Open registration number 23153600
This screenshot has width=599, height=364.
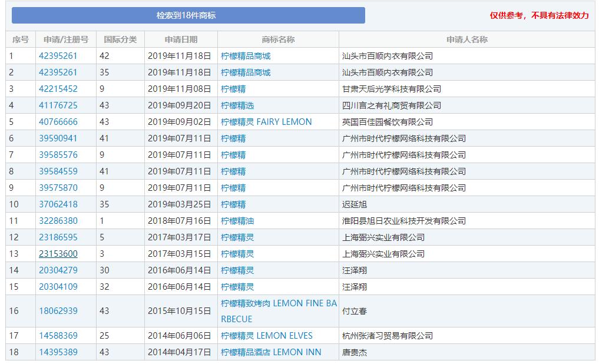[58, 254]
